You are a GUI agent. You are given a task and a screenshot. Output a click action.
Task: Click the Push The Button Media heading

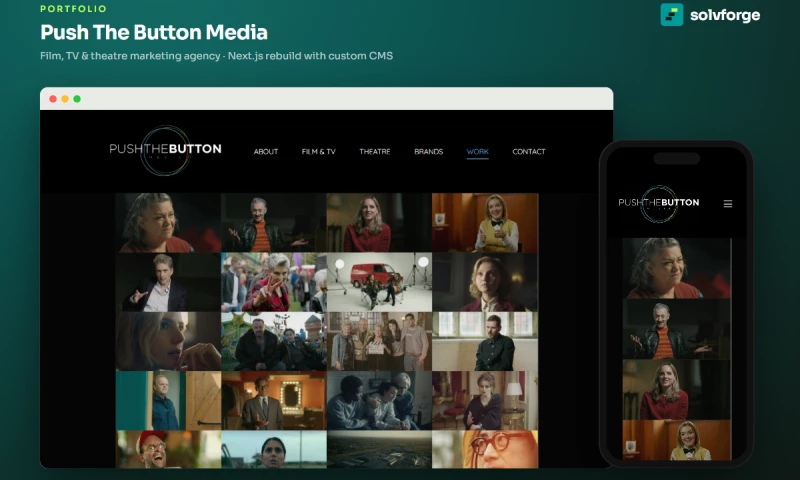coord(154,32)
